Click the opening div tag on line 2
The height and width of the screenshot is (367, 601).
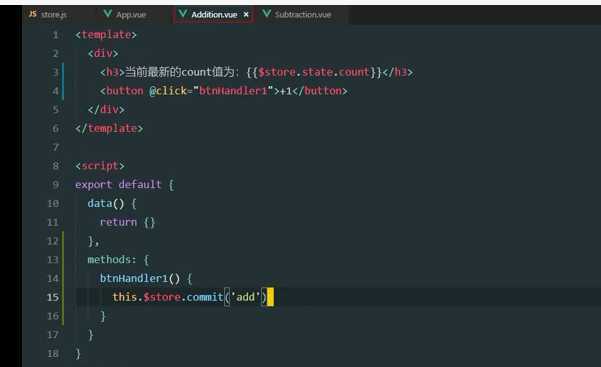coord(103,53)
